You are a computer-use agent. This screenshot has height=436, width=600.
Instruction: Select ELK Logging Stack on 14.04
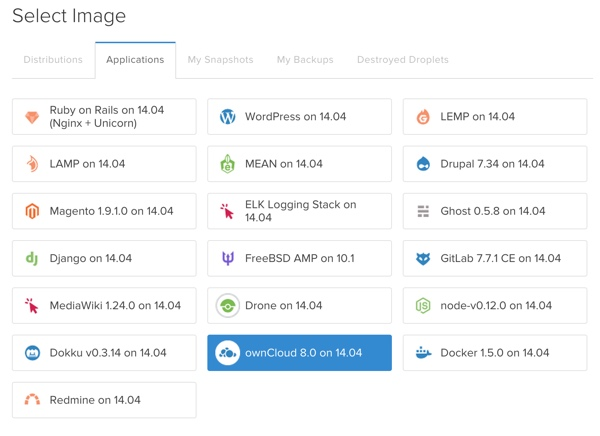coord(299,211)
